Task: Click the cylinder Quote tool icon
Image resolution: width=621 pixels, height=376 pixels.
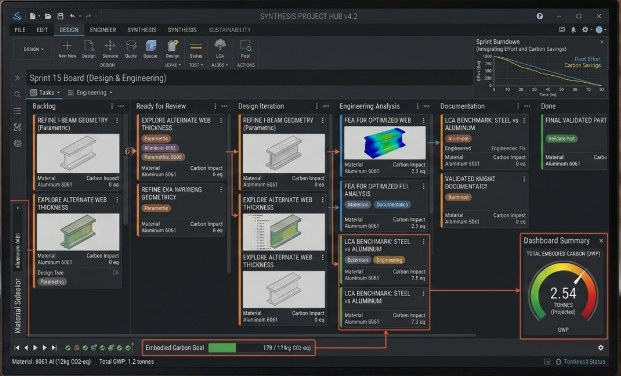Action: [x=131, y=46]
